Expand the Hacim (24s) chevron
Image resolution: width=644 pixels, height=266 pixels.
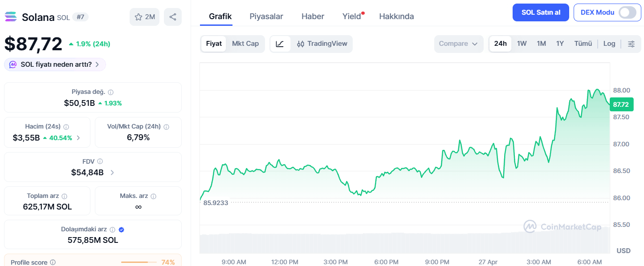pos(78,138)
